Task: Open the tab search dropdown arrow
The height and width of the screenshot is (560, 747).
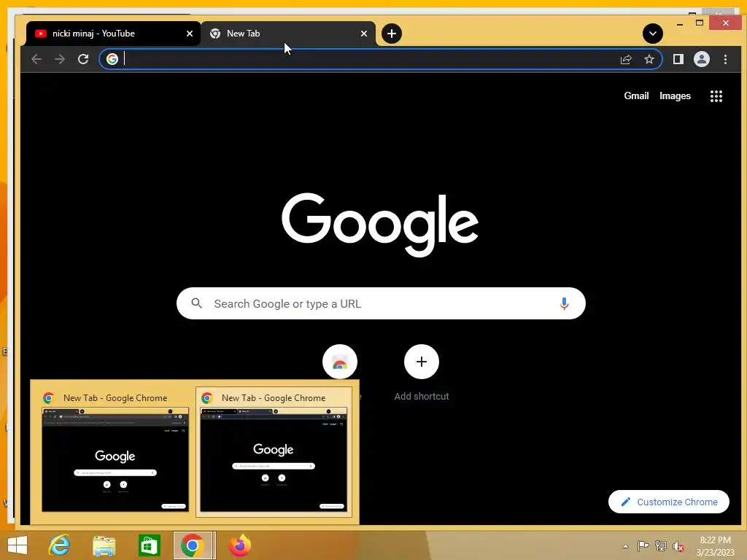Action: point(653,34)
